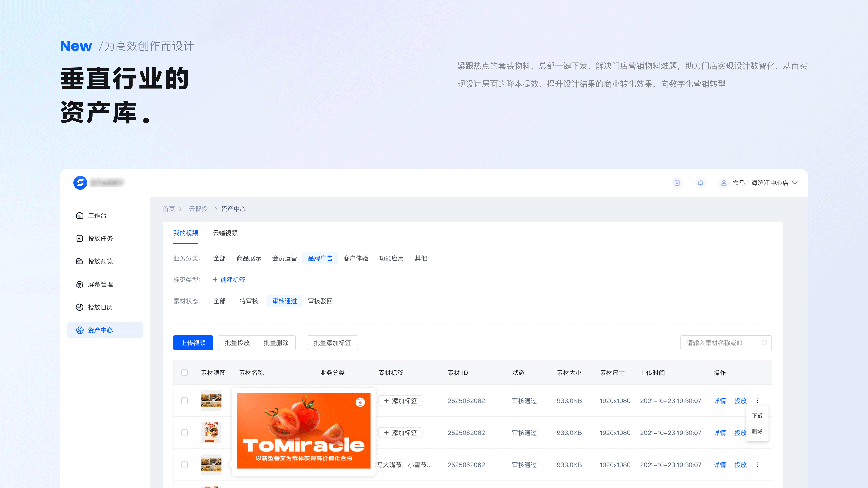Open 投放日历 in the sidebar
The image size is (868, 488).
tap(105, 307)
